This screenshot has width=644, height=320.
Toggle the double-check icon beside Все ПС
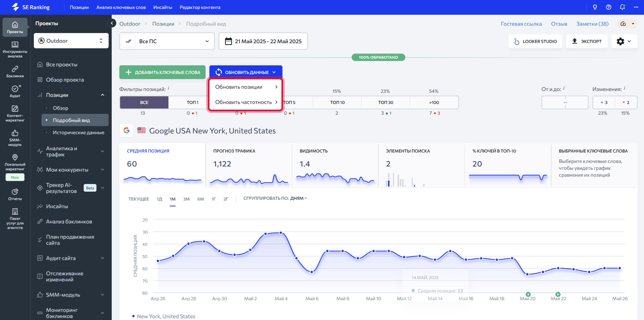128,41
